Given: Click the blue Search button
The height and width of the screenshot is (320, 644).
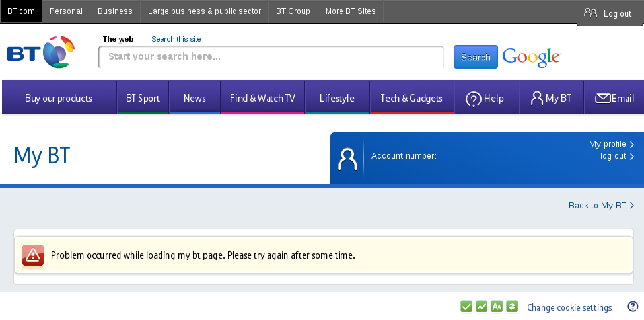Looking at the screenshot, I should click(476, 57).
